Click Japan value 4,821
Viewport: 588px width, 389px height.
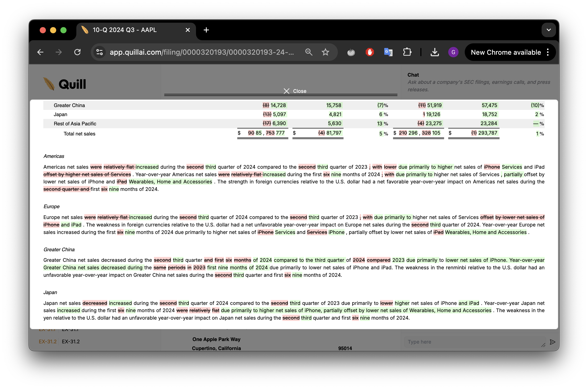335,114
